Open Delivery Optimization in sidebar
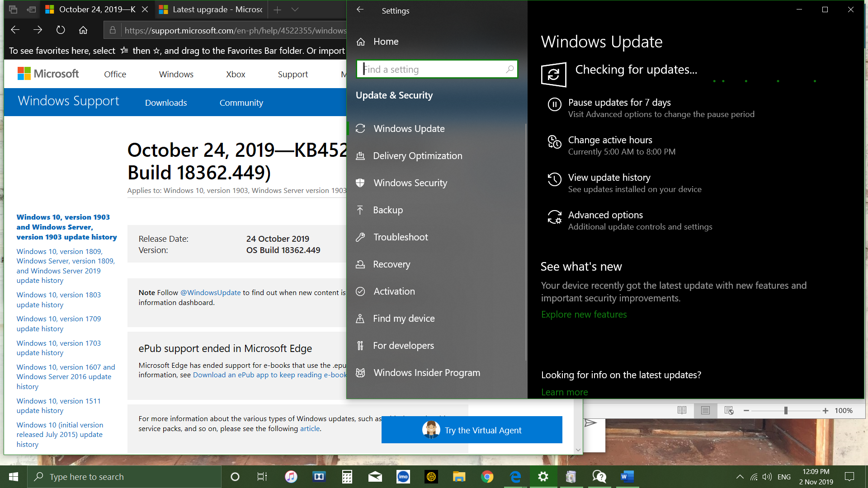The width and height of the screenshot is (868, 488). tap(417, 156)
